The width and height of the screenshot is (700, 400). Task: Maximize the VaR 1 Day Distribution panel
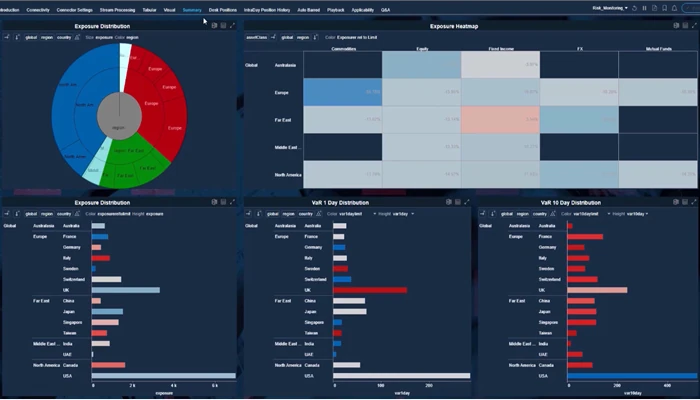(x=467, y=202)
